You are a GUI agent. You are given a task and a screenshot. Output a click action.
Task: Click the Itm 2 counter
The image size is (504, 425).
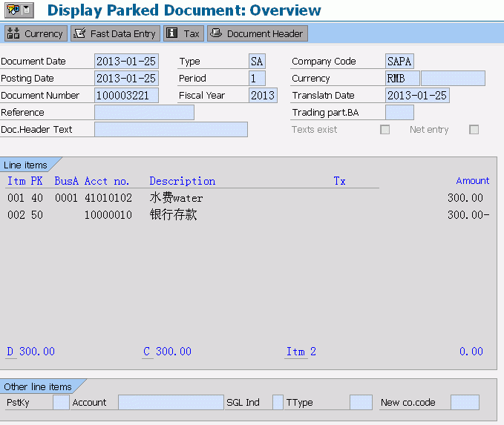(301, 351)
